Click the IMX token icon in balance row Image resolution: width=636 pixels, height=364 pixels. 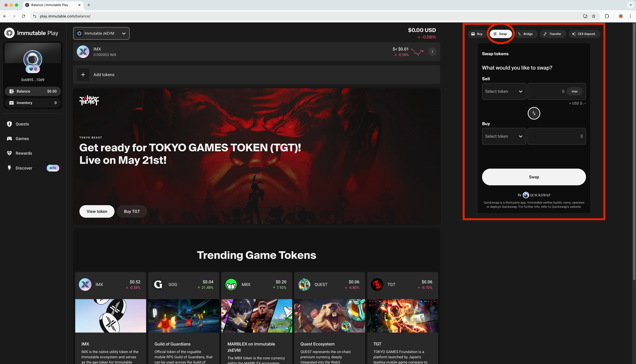tap(83, 52)
